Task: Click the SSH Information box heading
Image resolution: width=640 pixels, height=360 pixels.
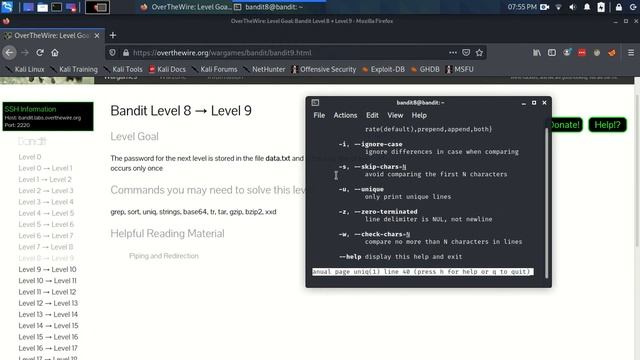Action: pyautogui.click(x=30, y=109)
